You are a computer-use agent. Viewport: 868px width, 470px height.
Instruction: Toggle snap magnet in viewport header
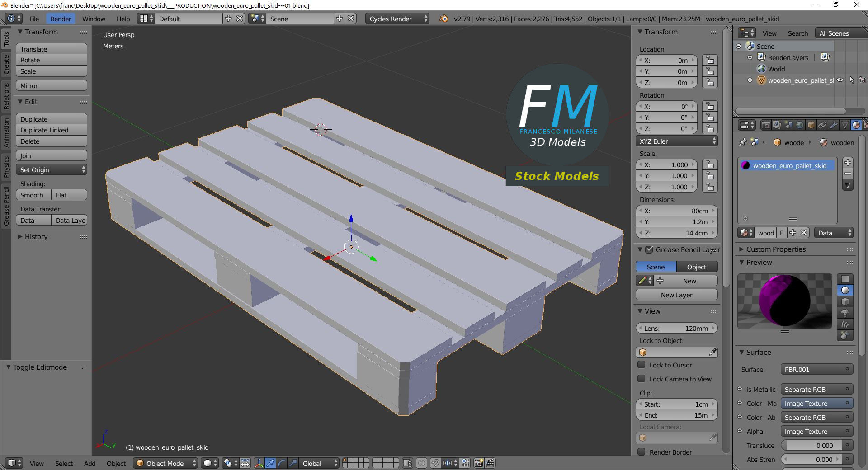(435, 463)
